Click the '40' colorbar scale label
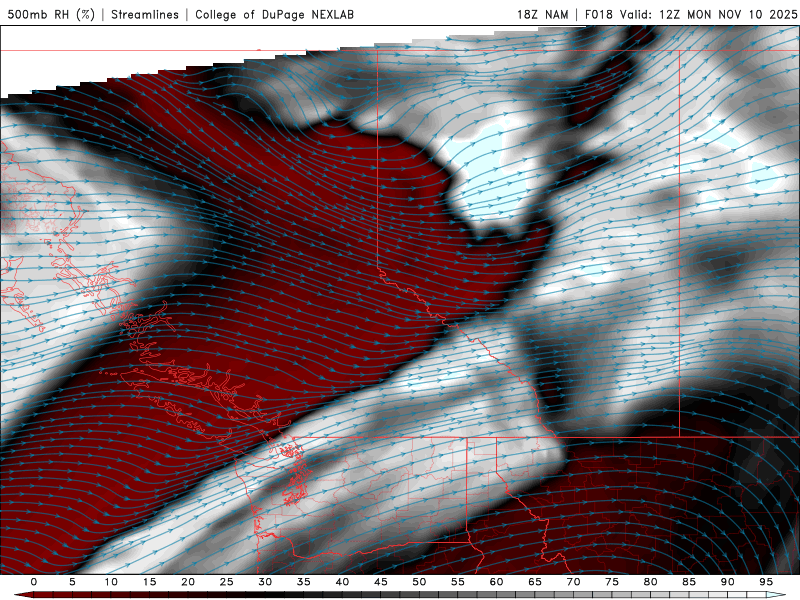The height and width of the screenshot is (600, 800). (x=342, y=582)
